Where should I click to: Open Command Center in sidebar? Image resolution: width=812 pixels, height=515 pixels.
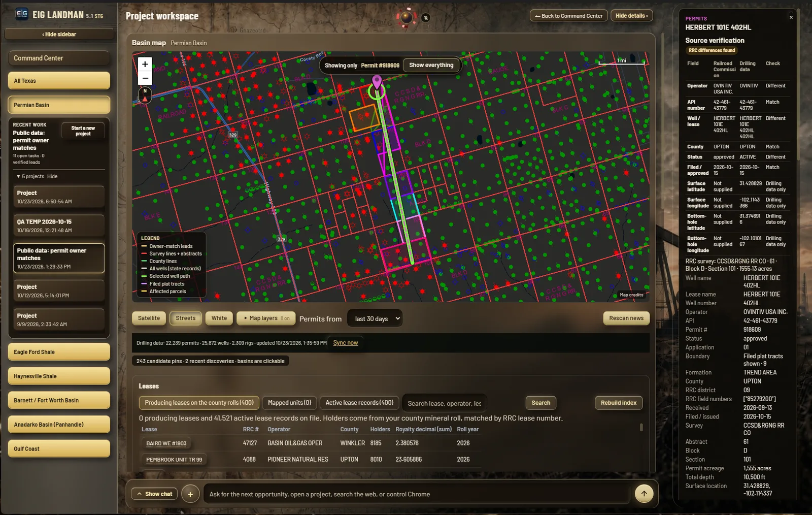pos(59,58)
